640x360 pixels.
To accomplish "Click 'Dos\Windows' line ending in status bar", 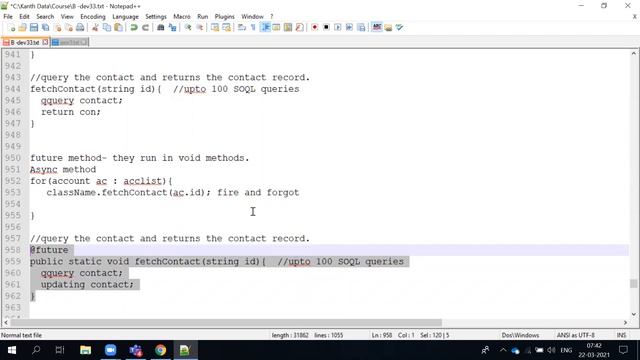I will point(520,335).
